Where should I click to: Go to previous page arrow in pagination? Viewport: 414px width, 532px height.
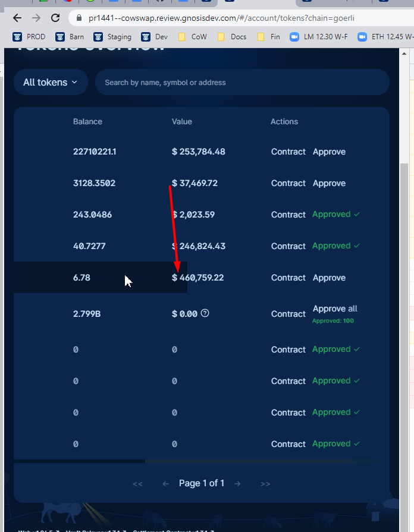[x=166, y=484]
